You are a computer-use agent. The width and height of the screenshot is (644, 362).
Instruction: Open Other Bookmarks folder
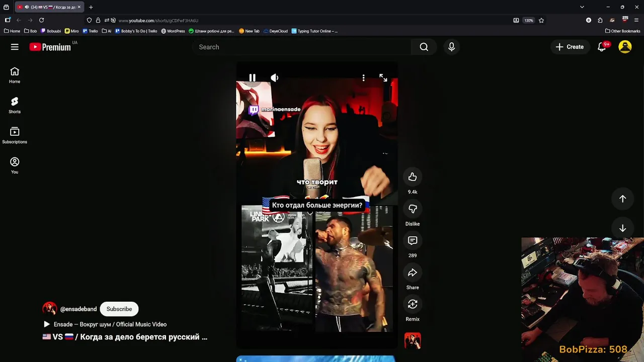click(623, 31)
